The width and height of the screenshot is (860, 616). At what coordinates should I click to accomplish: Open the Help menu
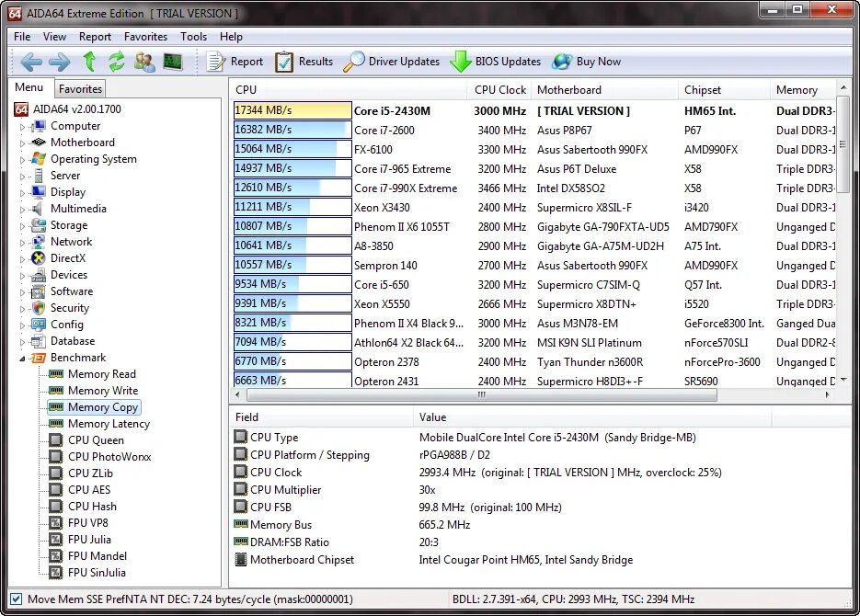[231, 37]
